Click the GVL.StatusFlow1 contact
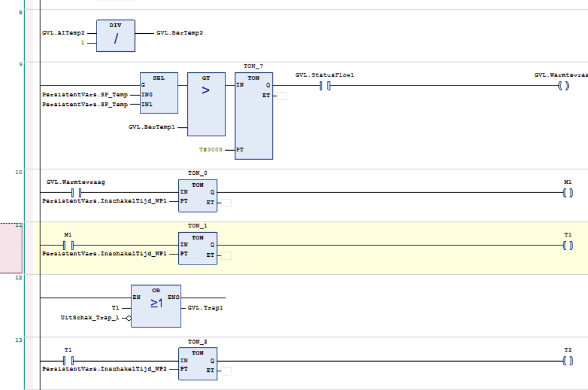The width and height of the screenshot is (588, 390). [325, 86]
